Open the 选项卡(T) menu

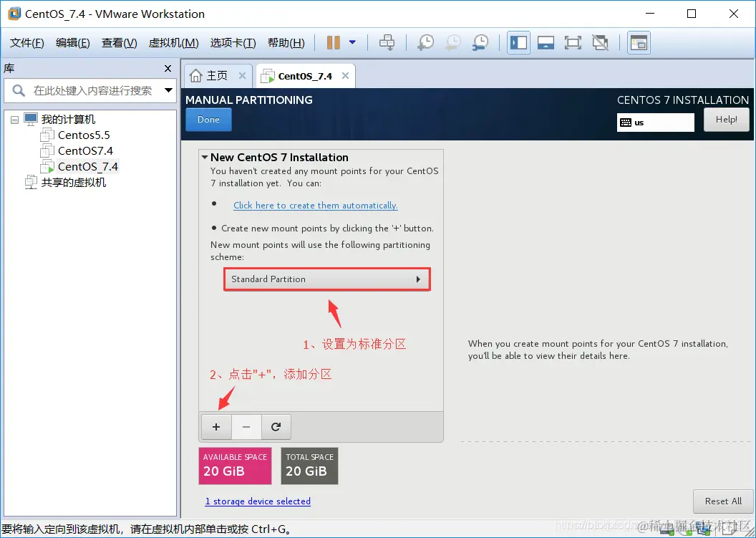233,43
